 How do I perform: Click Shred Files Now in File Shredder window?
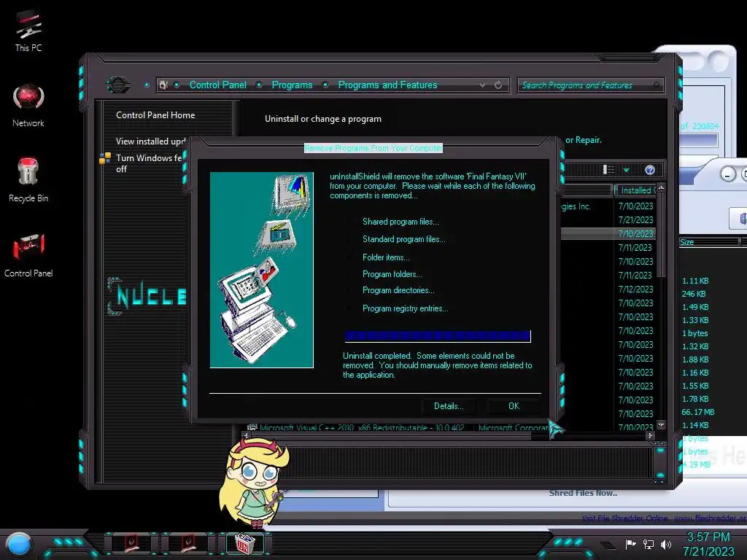click(x=583, y=494)
